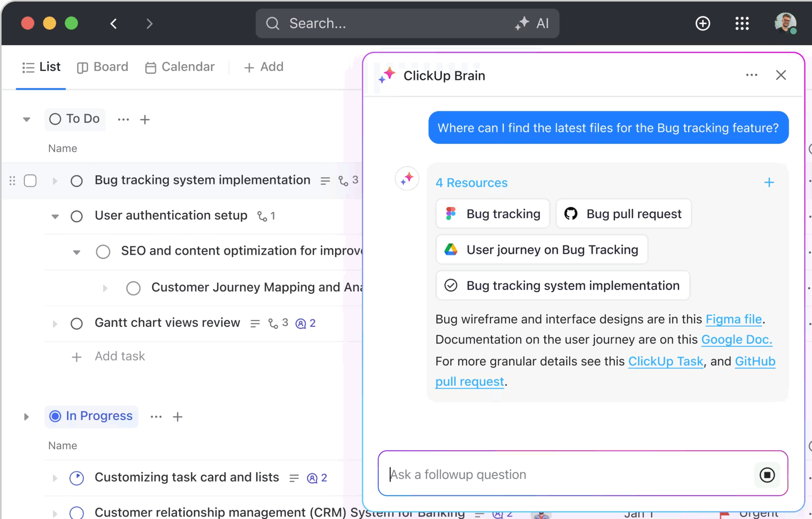Select the Figma Bug tracking resource
The image size is (812, 519).
pos(492,214)
